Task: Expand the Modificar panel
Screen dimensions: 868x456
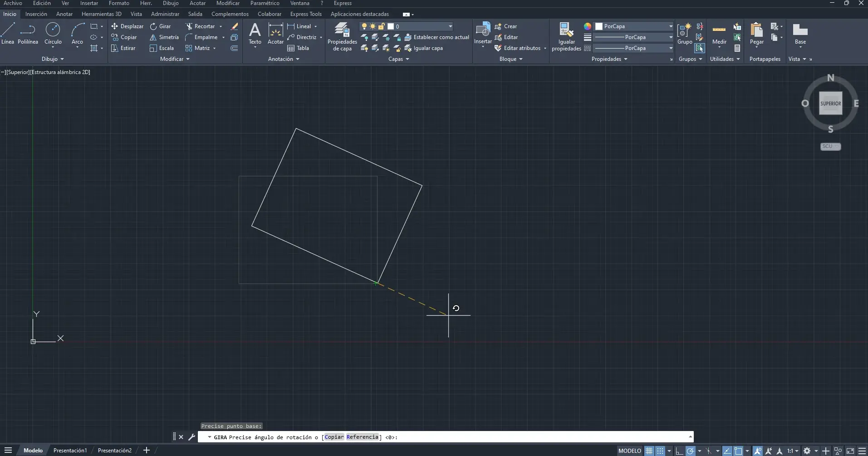Action: click(187, 59)
